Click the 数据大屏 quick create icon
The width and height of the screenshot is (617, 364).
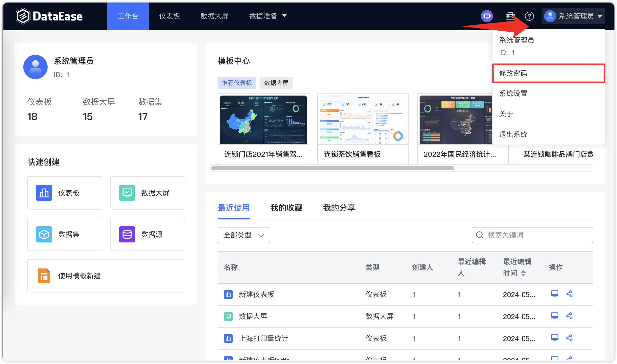click(x=127, y=193)
